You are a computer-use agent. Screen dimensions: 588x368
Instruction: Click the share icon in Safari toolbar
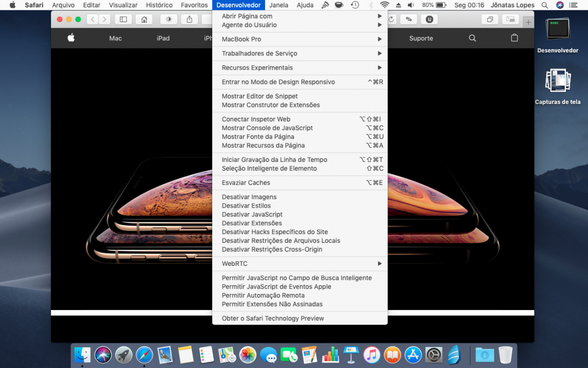(190, 20)
